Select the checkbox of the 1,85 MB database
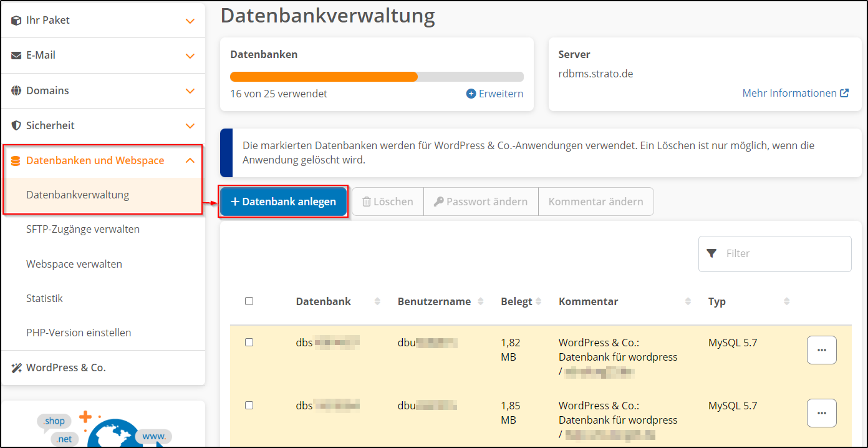The height and width of the screenshot is (448, 868). click(x=249, y=405)
